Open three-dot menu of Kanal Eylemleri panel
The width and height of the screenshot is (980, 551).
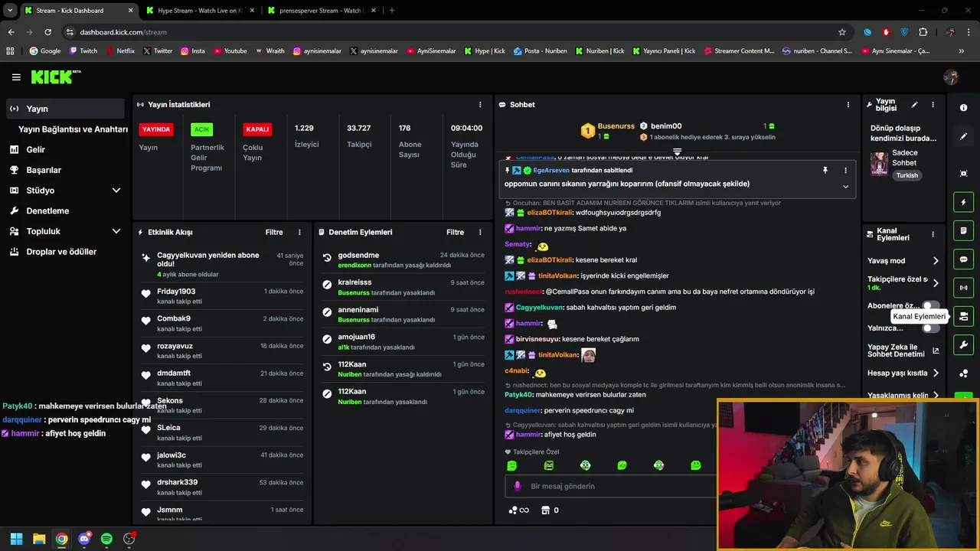coord(933,234)
